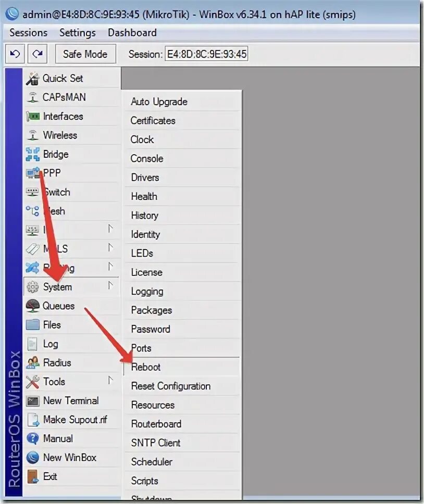This screenshot has width=424, height=504.
Task: Click the Radius users icon
Action: pos(32,362)
